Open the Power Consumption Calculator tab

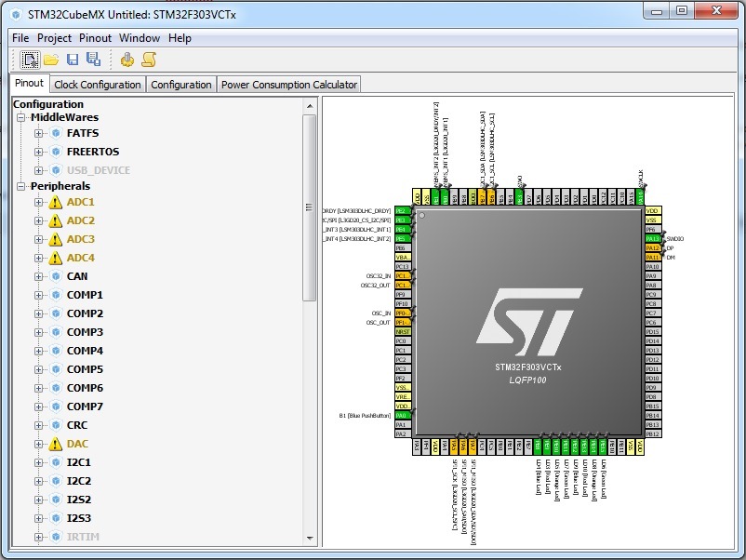pyautogui.click(x=288, y=85)
